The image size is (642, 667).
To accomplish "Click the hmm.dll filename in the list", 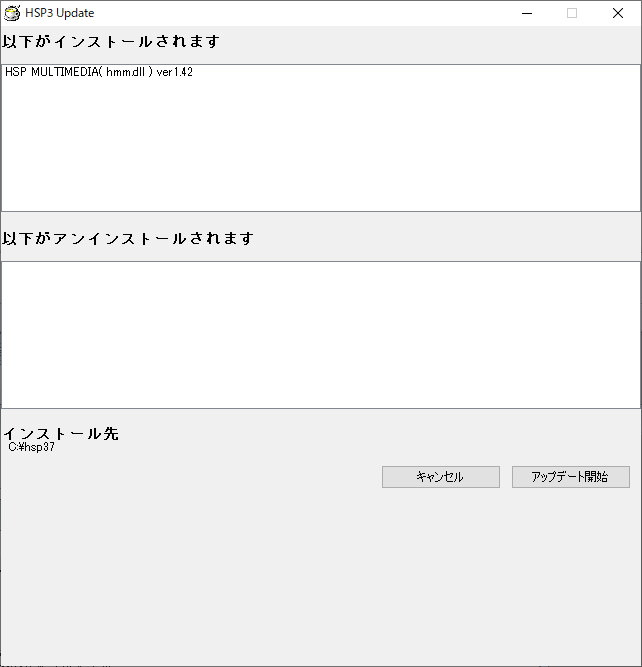I will tap(126, 72).
